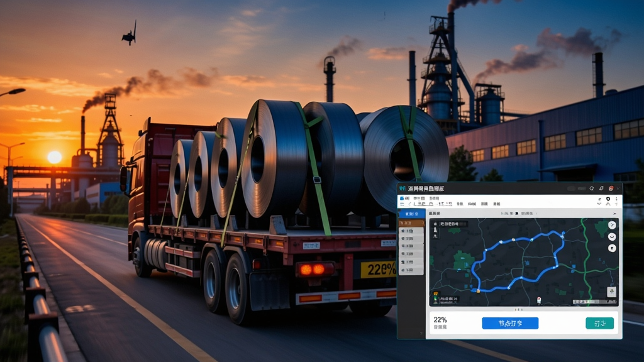Click the middle round button on the map's right
The width and height of the screenshot is (644, 362).
612,237
